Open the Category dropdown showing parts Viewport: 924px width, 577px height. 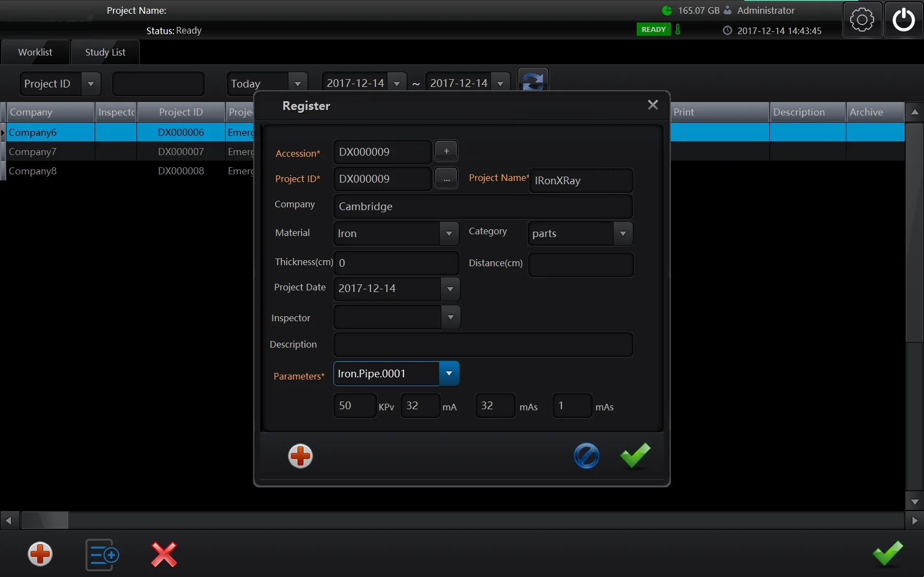[623, 234]
